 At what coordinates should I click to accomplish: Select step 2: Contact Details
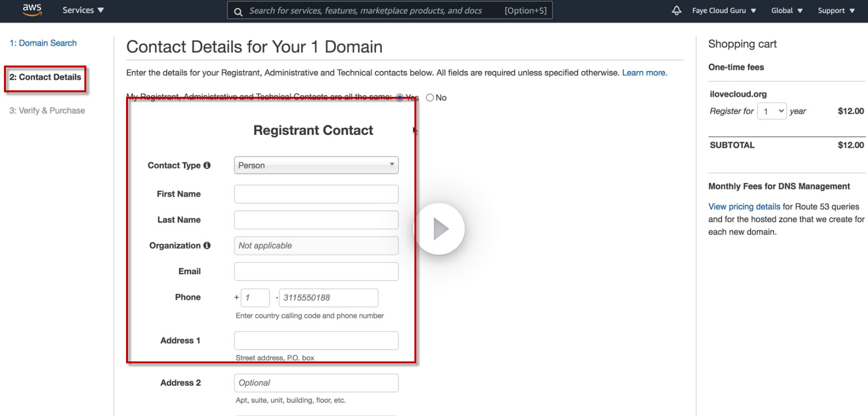(x=45, y=77)
